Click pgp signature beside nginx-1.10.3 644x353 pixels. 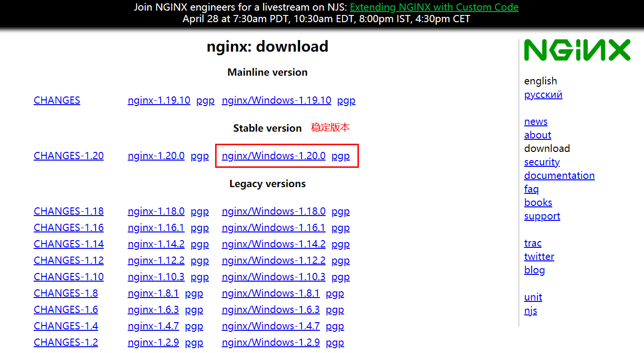coord(200,277)
